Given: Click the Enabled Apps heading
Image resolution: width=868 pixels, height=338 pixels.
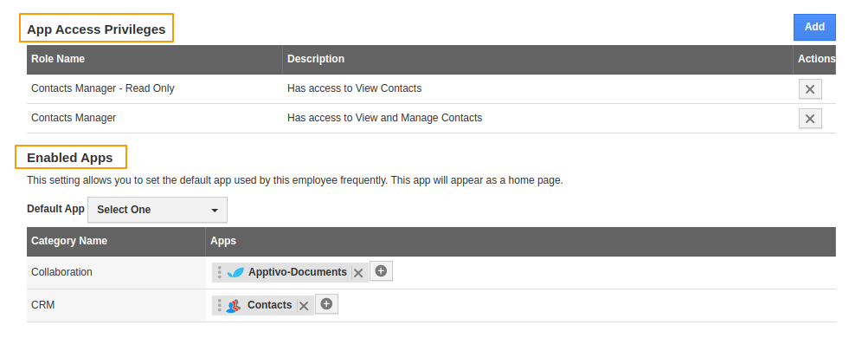Looking at the screenshot, I should click(70, 158).
